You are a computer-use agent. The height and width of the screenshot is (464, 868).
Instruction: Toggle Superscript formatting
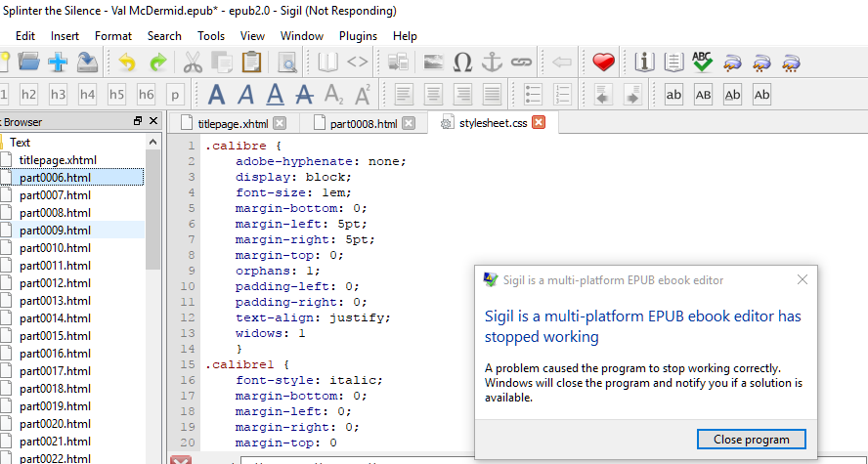click(x=364, y=95)
